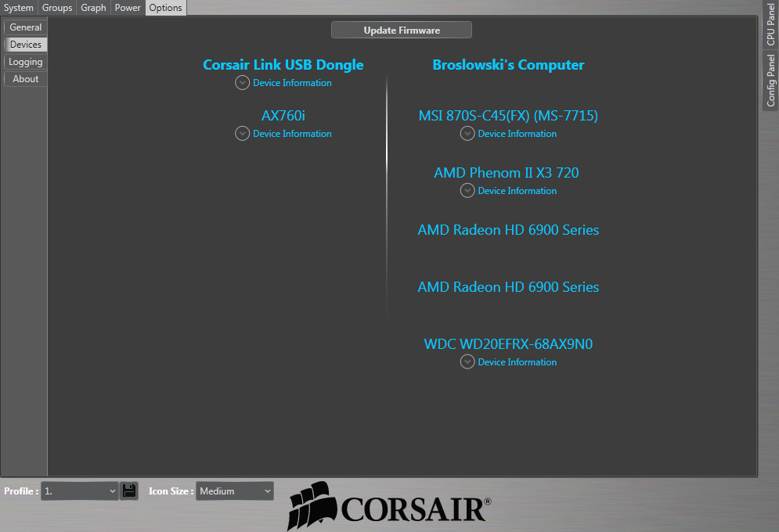Click the Profile label
This screenshot has width=779, height=532.
point(21,491)
